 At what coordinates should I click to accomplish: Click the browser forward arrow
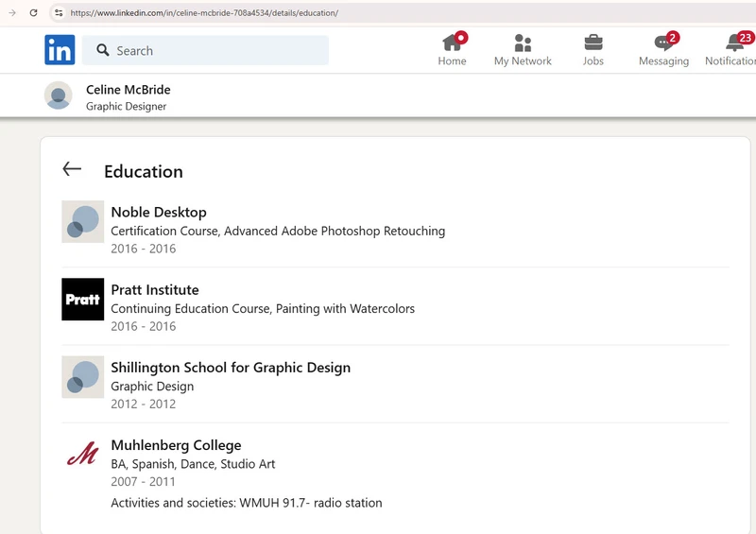click(12, 12)
